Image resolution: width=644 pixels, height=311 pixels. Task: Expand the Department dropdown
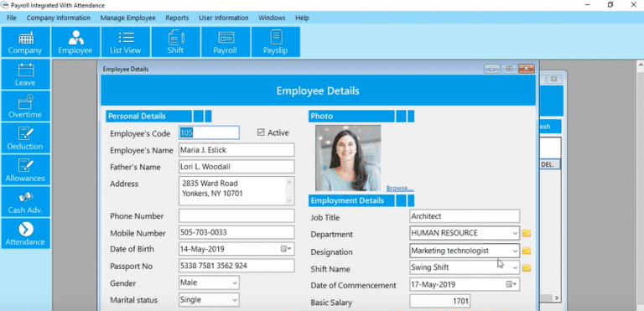pyautogui.click(x=515, y=233)
